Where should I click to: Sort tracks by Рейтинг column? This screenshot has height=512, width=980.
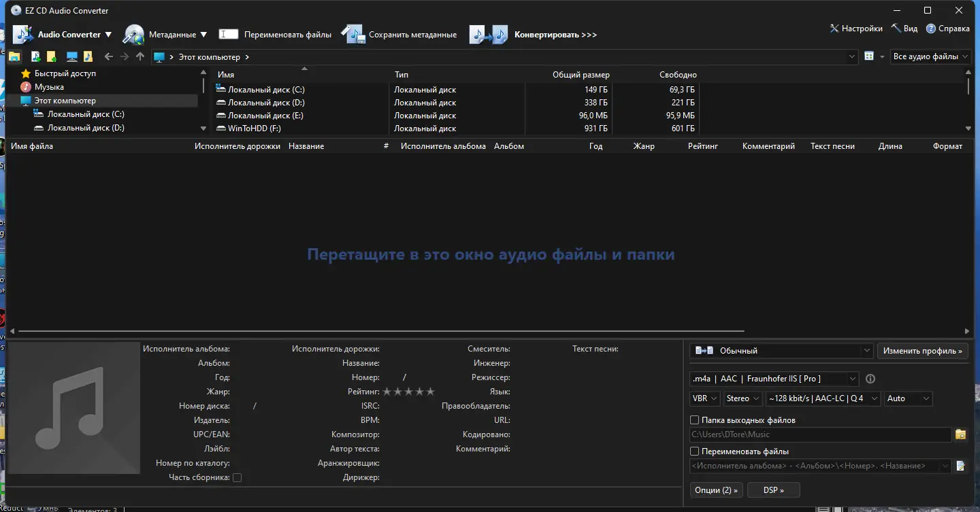point(703,146)
